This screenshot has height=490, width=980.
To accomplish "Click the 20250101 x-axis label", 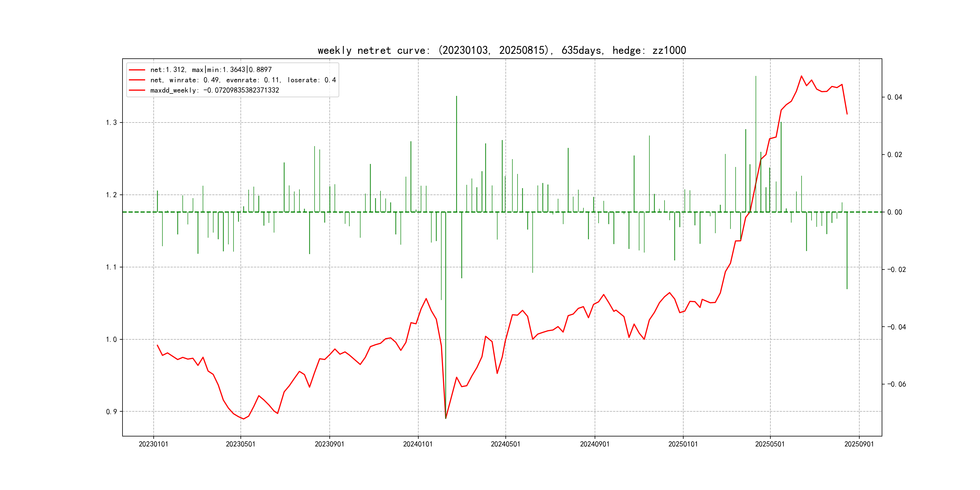I will 683,444.
